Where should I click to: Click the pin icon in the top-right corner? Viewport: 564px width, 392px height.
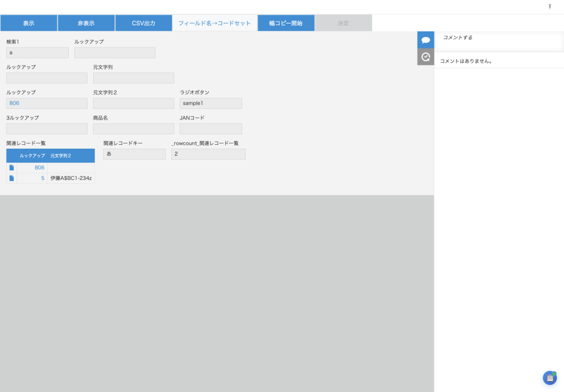(550, 7)
